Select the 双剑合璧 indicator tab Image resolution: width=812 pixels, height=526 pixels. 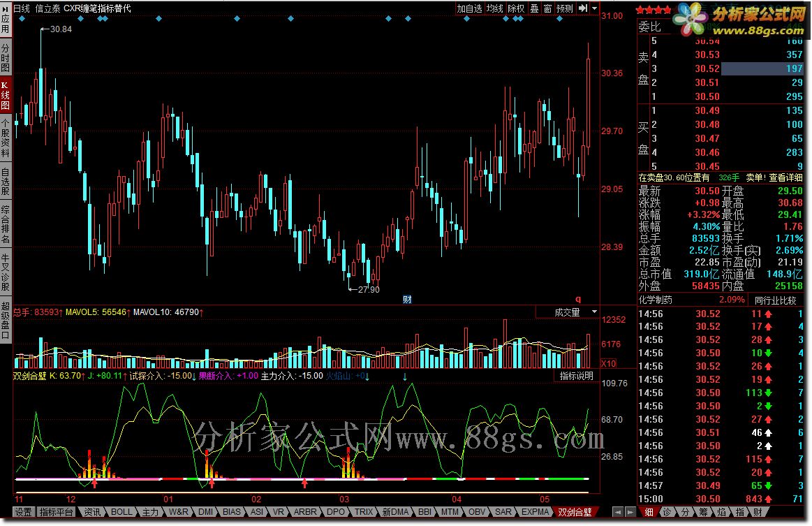click(575, 512)
